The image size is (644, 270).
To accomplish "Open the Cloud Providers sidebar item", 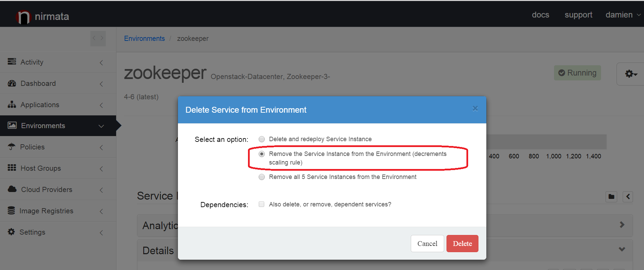I will pos(58,190).
